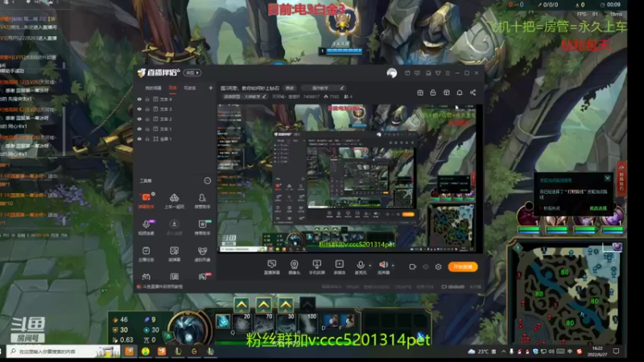Lock the 文本 4 source
644x362 pixels.
pyautogui.click(x=147, y=99)
